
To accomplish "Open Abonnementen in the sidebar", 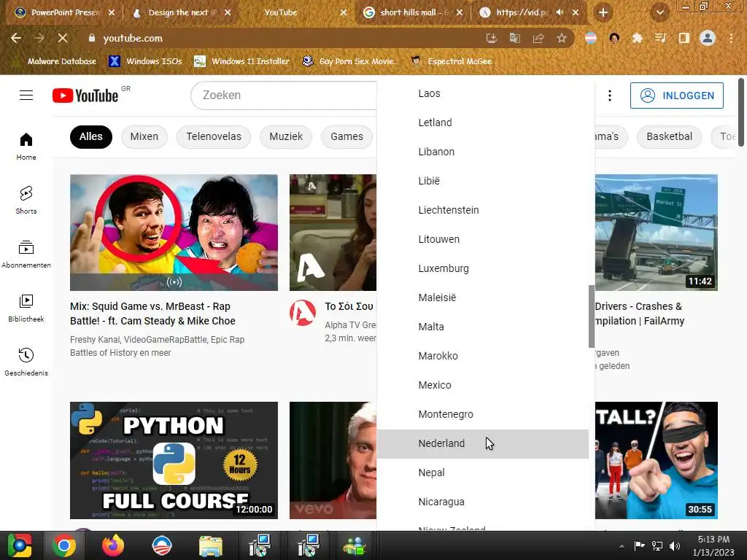I will tap(26, 254).
